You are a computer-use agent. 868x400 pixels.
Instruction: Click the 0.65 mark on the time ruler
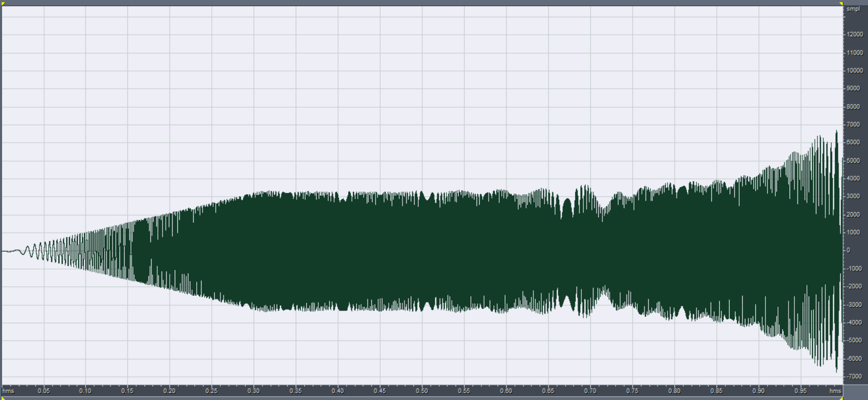[x=548, y=391]
